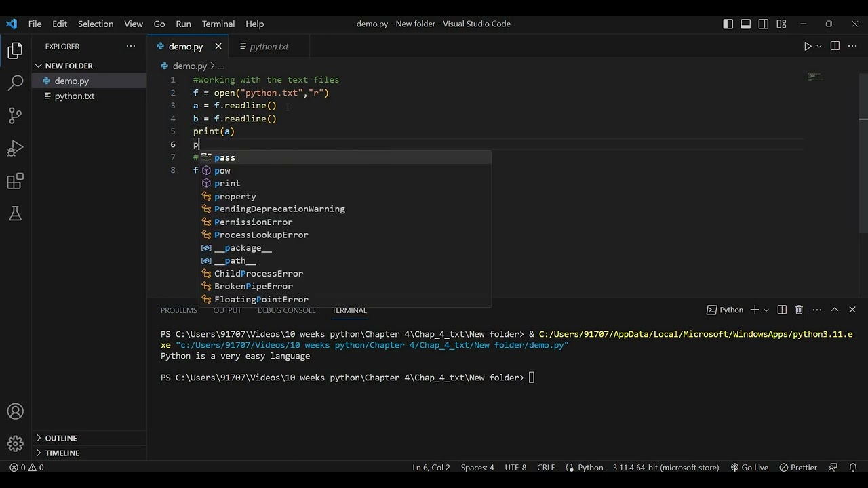
Task: Choose BrokenPipeError from suggestion list
Action: tap(345, 286)
